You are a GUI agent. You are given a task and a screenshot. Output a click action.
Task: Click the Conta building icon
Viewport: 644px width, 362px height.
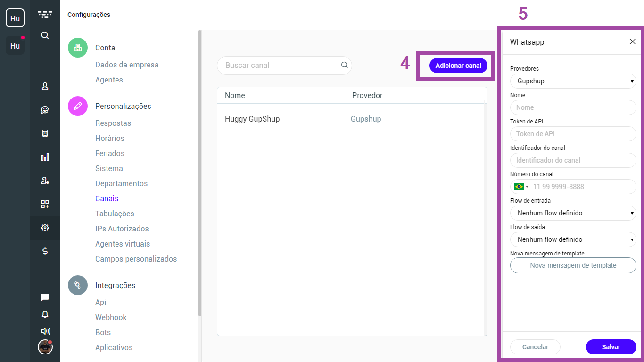coord(78,48)
